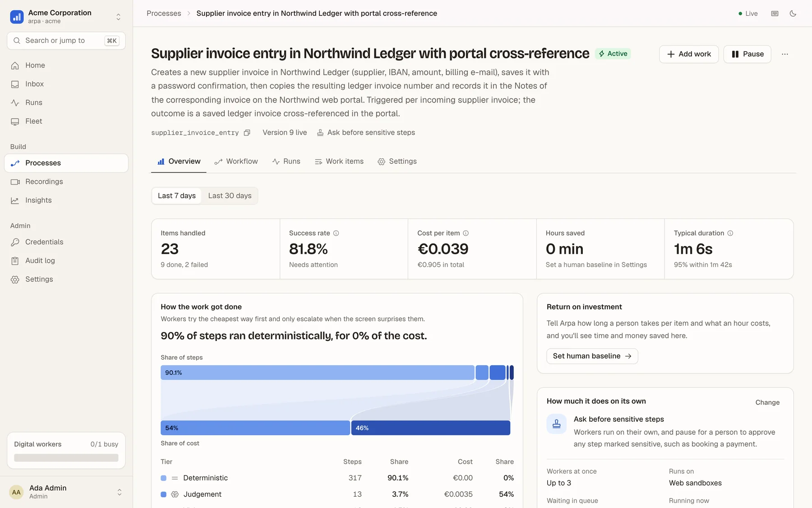Open Credentials admin page
The width and height of the screenshot is (812, 508).
pyautogui.click(x=66, y=242)
